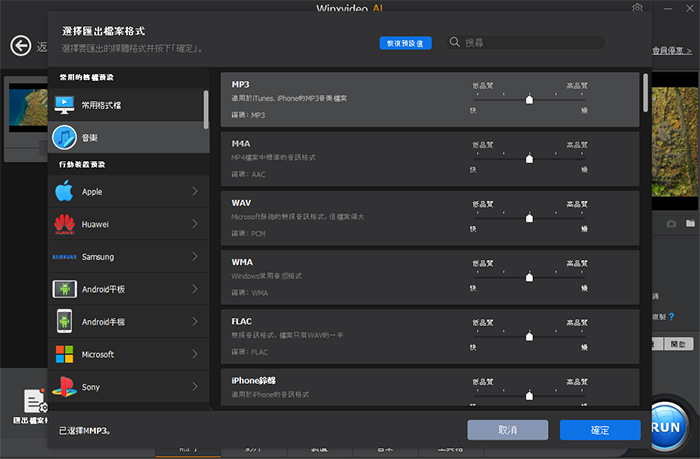
Task: Expand the Android tablet presets
Action: (x=195, y=289)
